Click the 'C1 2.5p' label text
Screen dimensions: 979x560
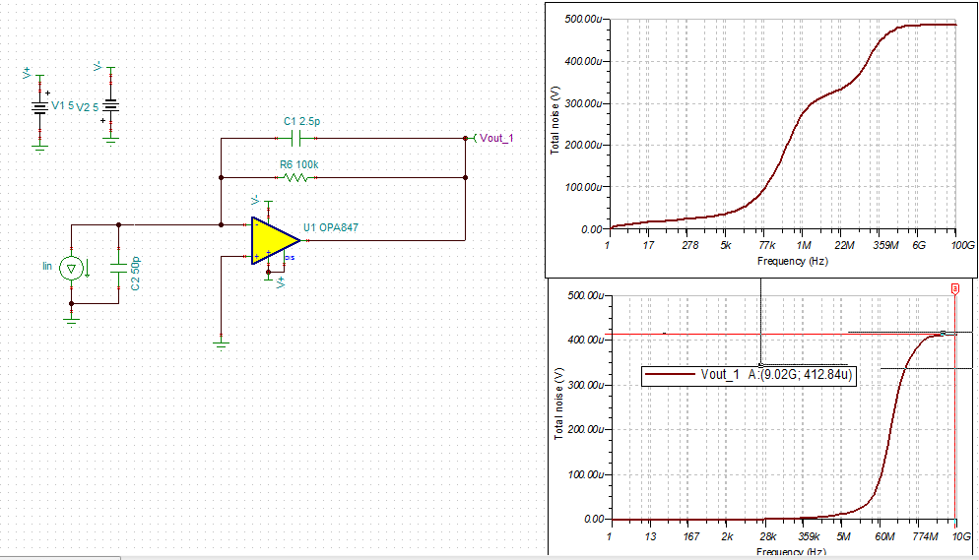point(301,121)
